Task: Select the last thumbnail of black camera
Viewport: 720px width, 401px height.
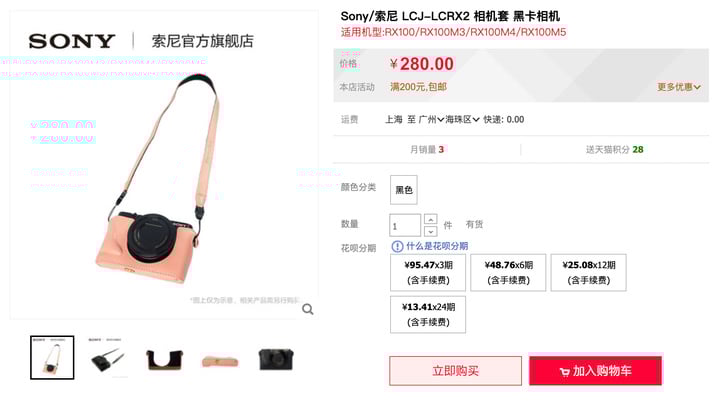Action: point(276,359)
